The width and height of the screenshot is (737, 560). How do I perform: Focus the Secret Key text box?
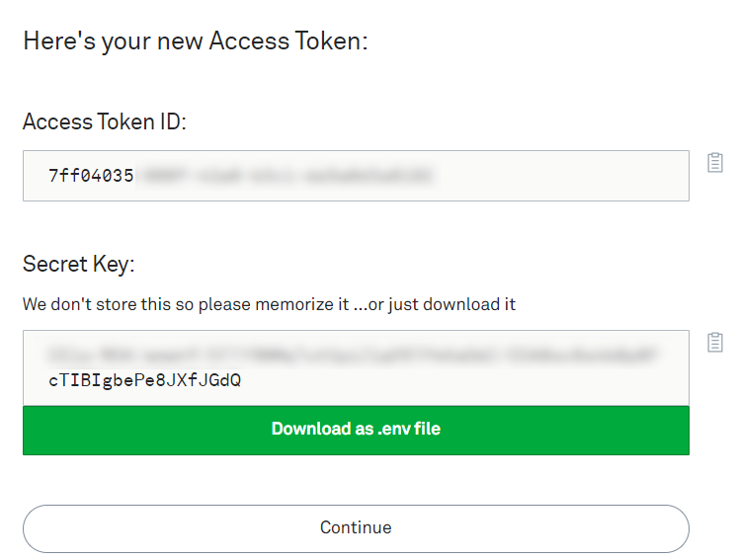pyautogui.click(x=356, y=367)
